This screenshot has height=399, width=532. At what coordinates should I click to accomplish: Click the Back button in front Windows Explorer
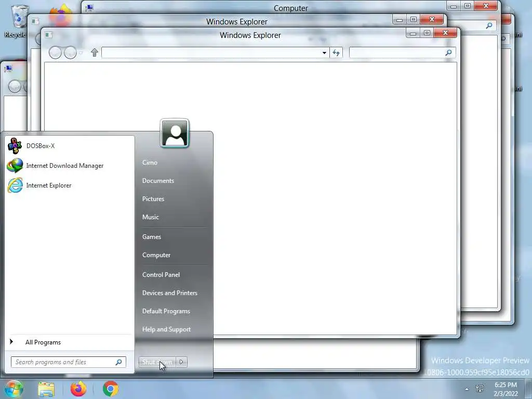(55, 52)
